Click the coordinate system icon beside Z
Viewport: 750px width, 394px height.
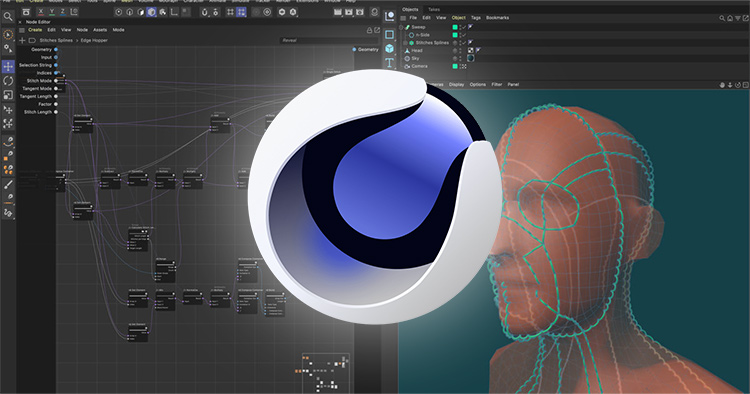[75, 12]
